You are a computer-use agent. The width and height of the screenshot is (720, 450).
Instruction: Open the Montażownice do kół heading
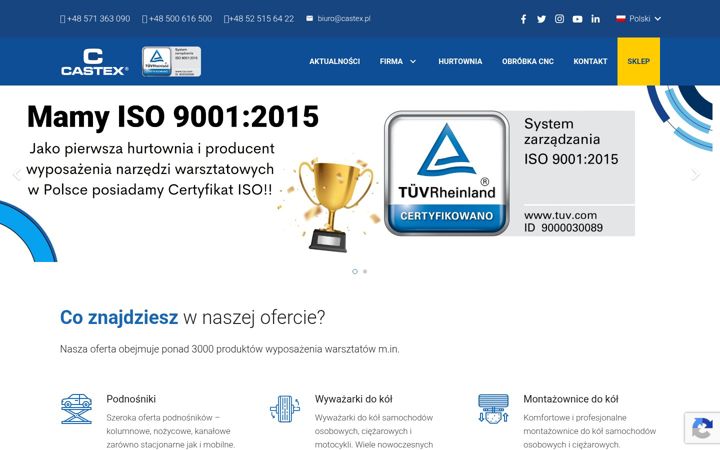(571, 399)
